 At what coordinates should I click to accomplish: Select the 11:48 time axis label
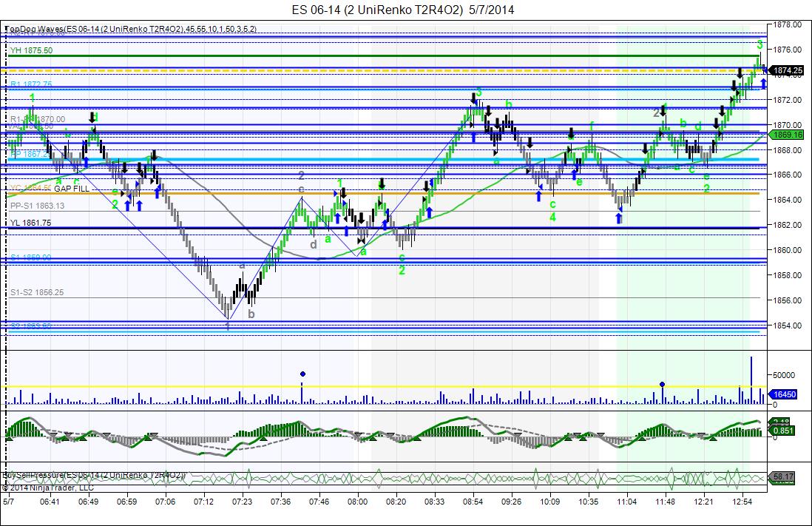665,502
